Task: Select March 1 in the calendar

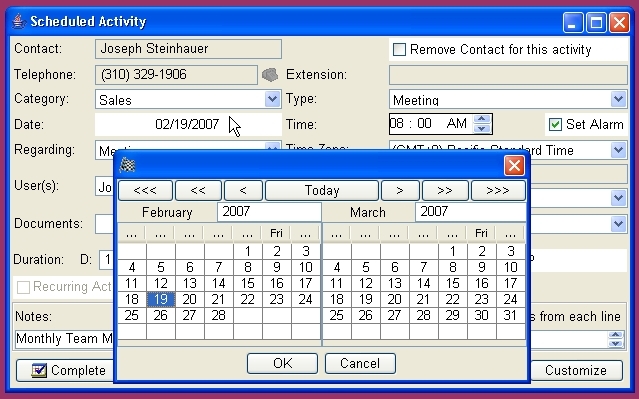Action: (x=453, y=251)
